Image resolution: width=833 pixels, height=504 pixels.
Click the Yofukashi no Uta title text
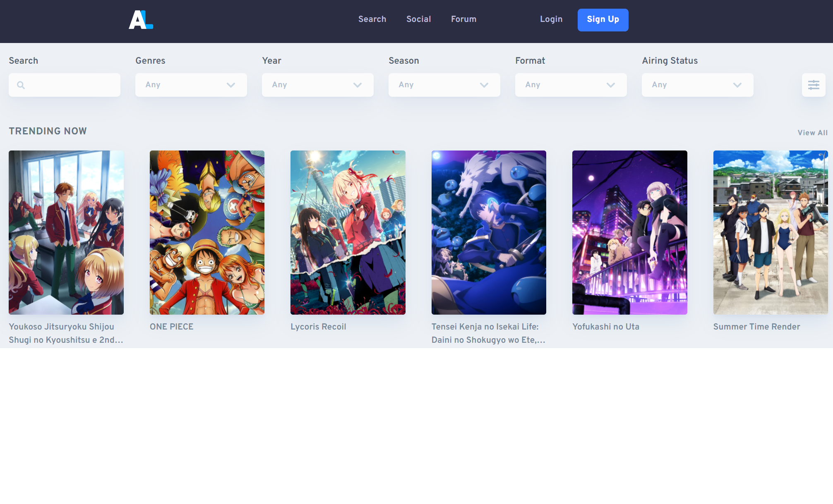606,327
